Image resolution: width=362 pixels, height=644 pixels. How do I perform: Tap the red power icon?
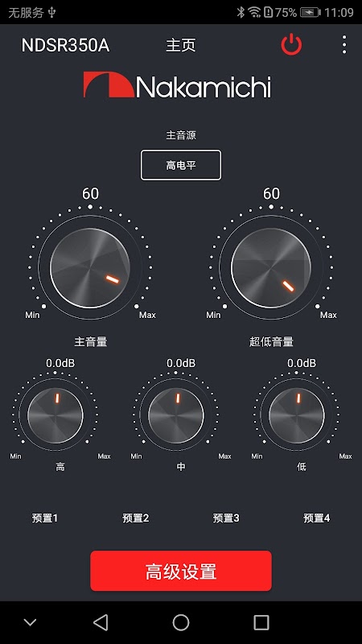[x=291, y=45]
